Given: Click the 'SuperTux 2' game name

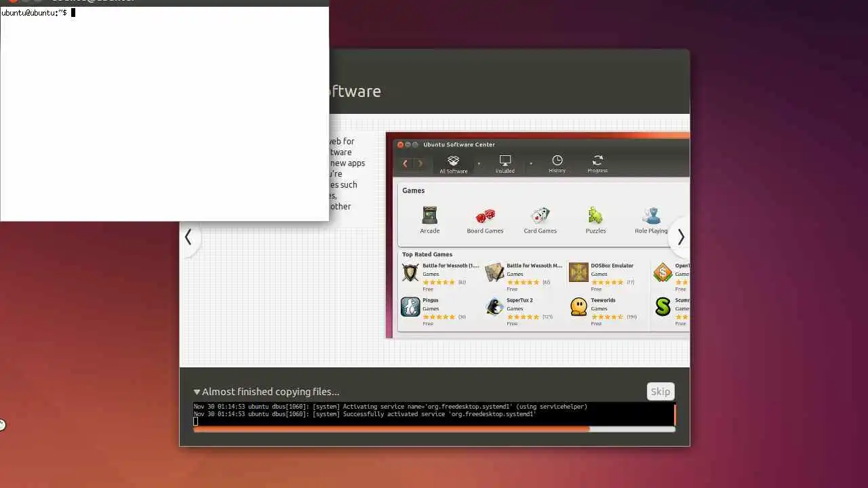Looking at the screenshot, I should point(519,300).
